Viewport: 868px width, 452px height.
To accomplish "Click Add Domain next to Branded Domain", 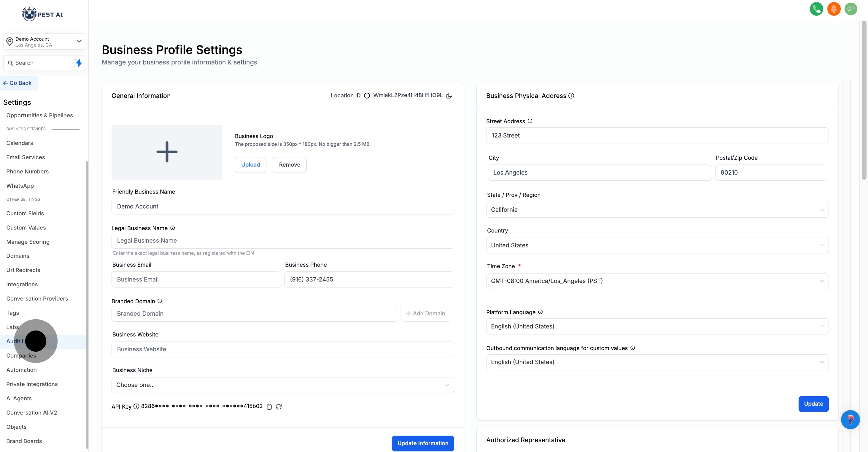I will tap(426, 313).
